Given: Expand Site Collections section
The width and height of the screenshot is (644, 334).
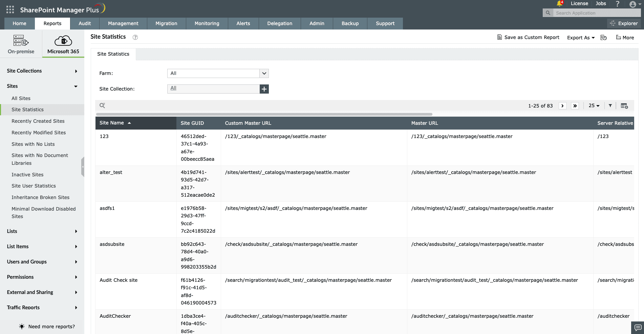Looking at the screenshot, I should (x=42, y=71).
